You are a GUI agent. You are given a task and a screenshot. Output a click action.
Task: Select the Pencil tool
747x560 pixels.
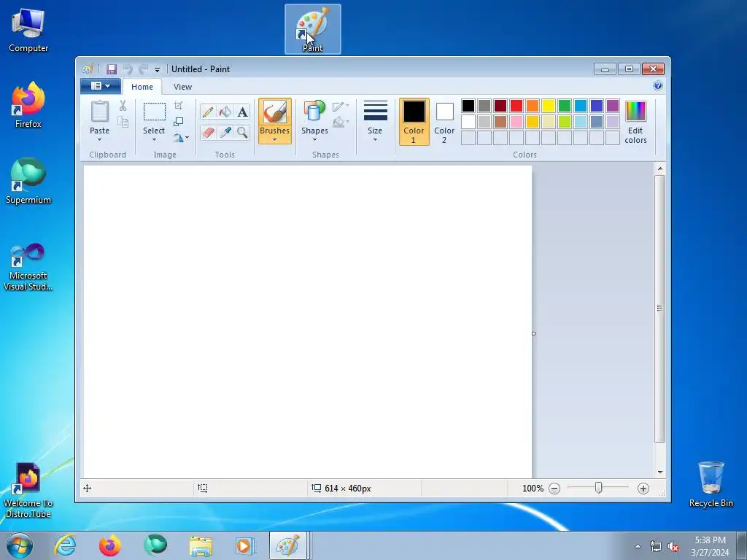tap(208, 112)
